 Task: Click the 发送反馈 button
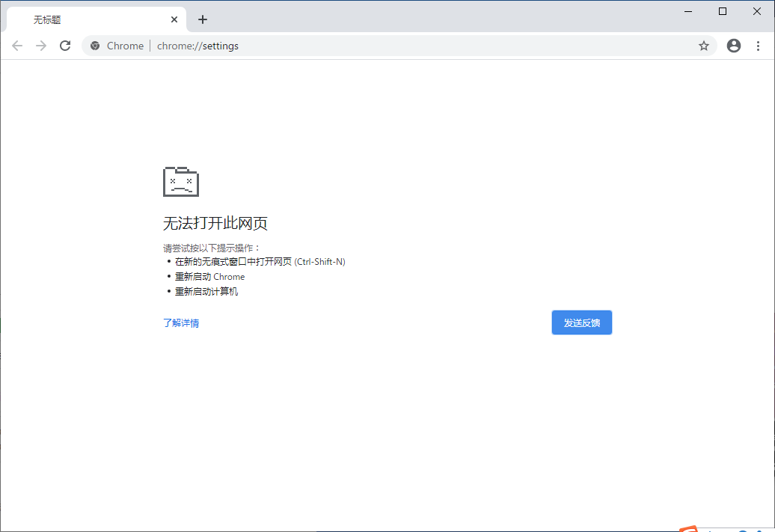coord(581,322)
